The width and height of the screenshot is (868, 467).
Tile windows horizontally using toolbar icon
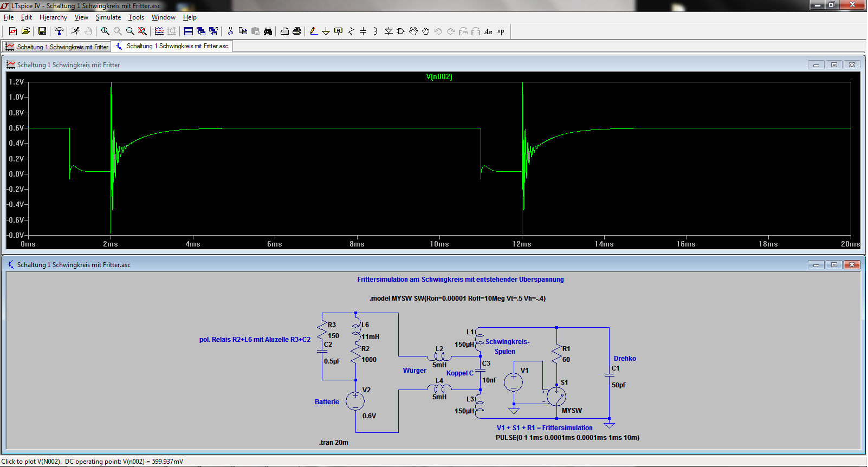pos(188,31)
